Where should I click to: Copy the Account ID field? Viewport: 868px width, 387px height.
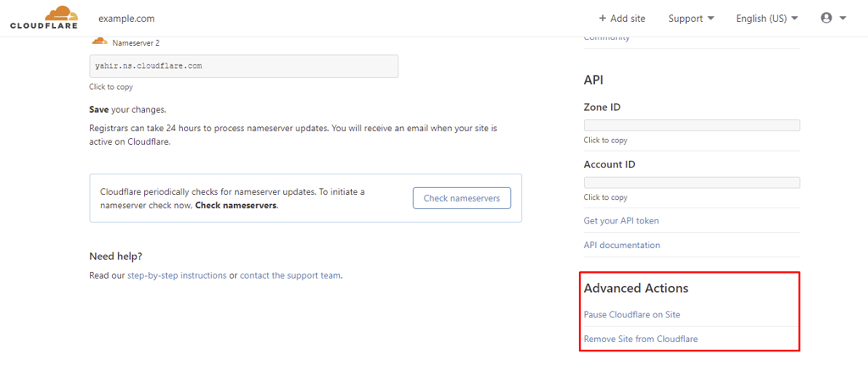692,182
